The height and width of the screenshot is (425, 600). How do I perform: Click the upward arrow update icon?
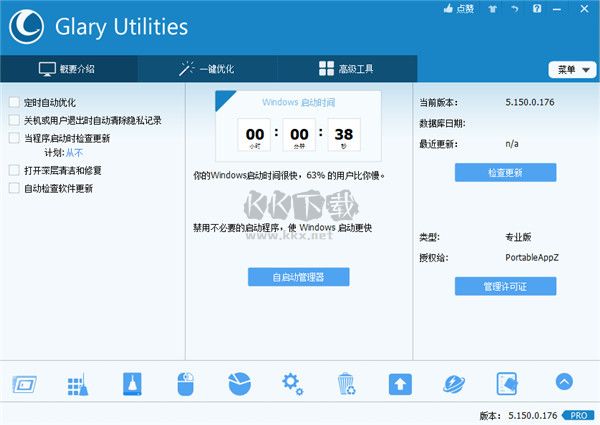tap(400, 383)
